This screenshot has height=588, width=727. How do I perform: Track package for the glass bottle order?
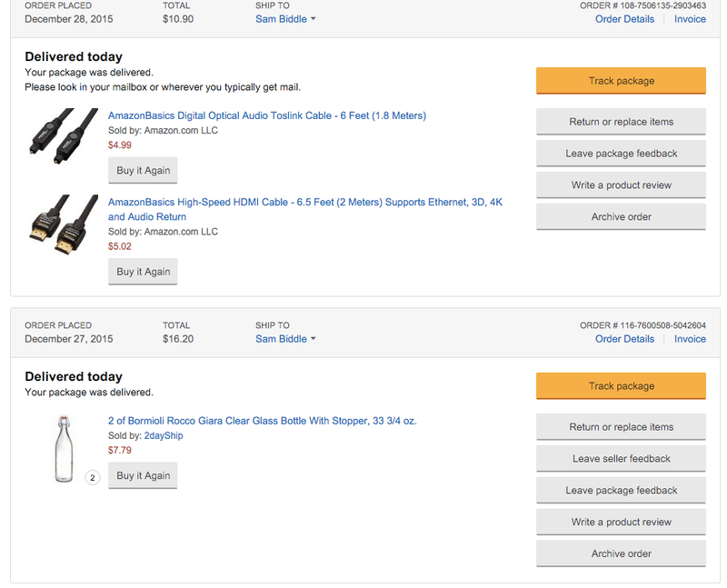click(x=621, y=386)
